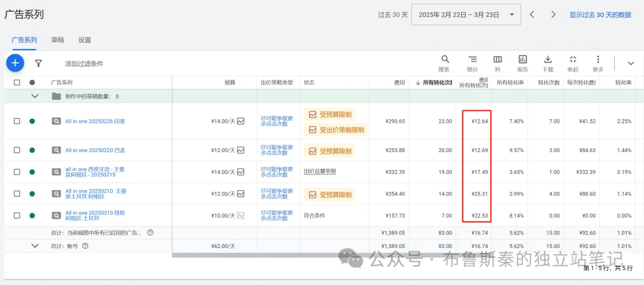Click 受预算限制 badge for 巴孟 campaign
This screenshot has width=644, height=285.
coord(329,151)
